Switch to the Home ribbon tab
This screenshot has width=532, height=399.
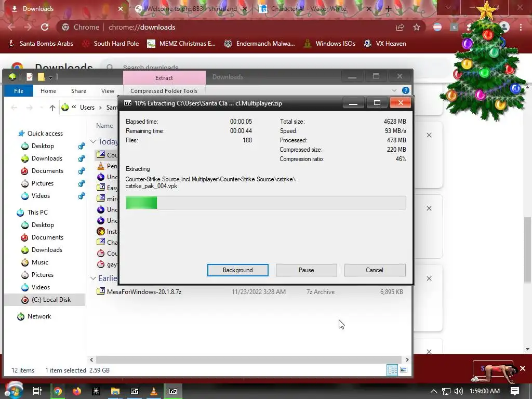click(48, 91)
